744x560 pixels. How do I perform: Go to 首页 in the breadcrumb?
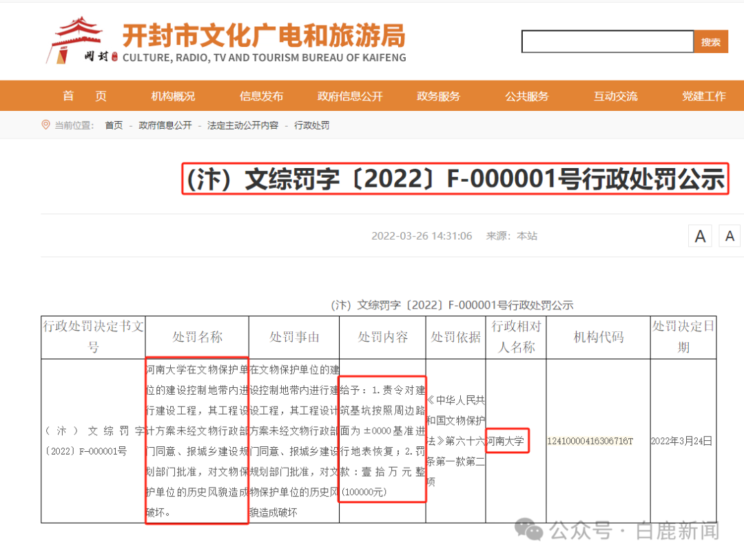[x=114, y=125]
